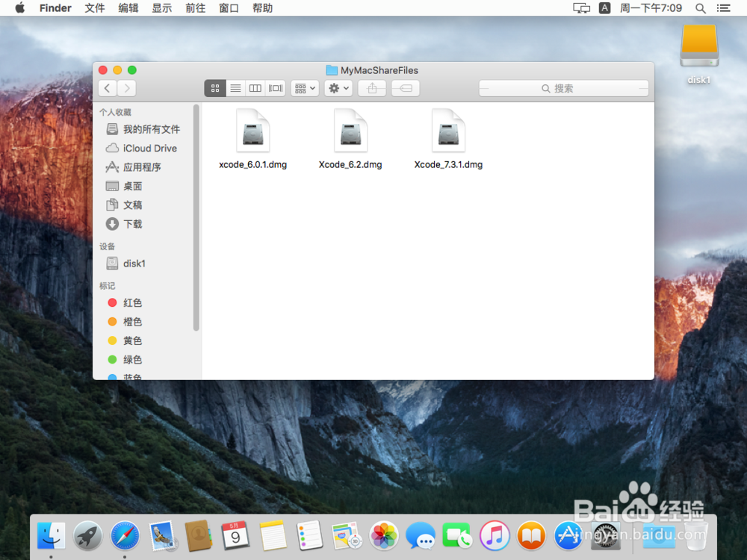This screenshot has height=560, width=747.
Task: Open iBooks from the Dock
Action: [x=530, y=535]
